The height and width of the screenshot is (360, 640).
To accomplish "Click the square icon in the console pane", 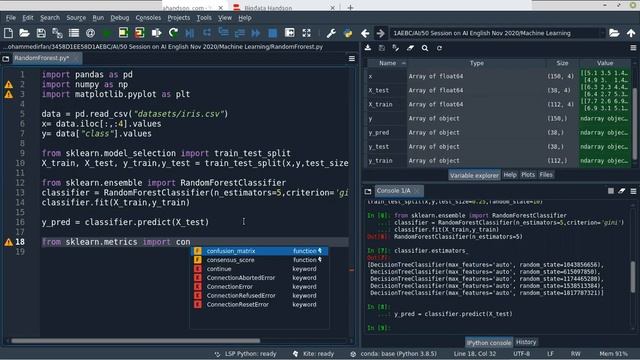I will click(611, 191).
